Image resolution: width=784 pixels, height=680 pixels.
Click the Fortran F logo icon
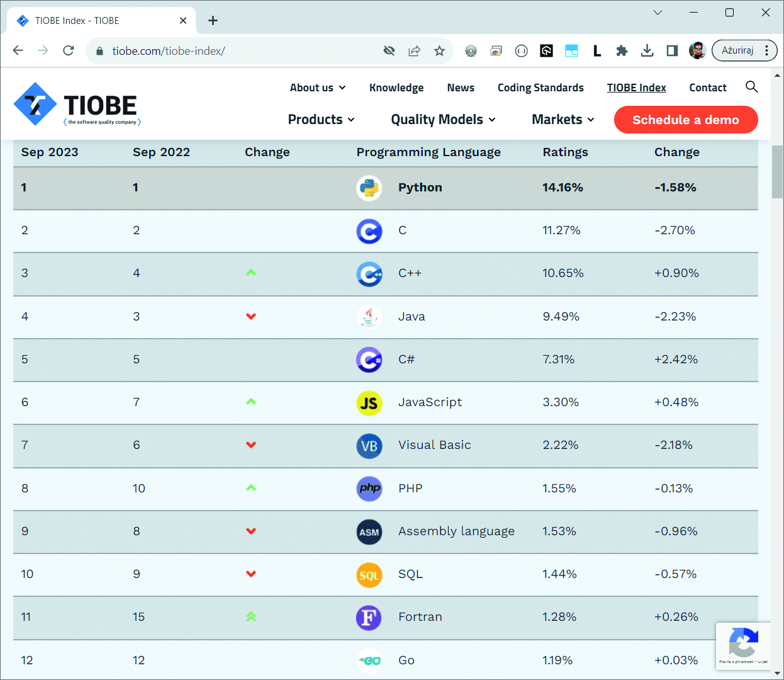click(369, 618)
